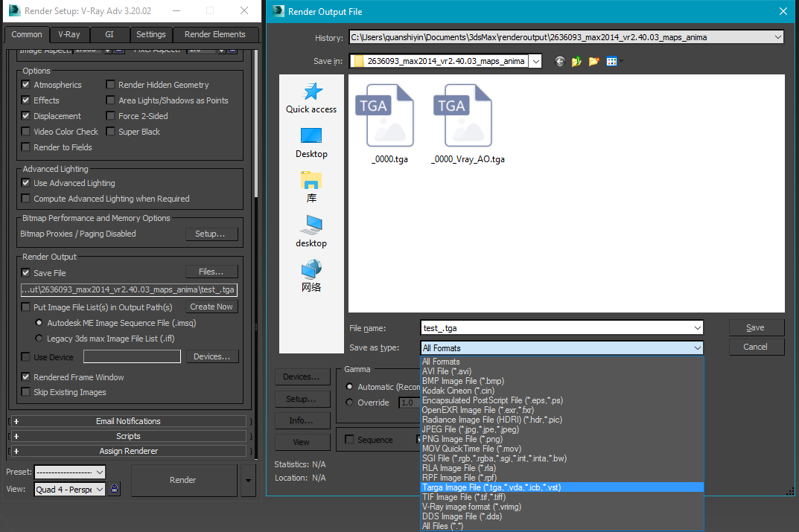The height and width of the screenshot is (532, 799).
Task: Toggle the Save File checkbox
Action: pos(25,273)
